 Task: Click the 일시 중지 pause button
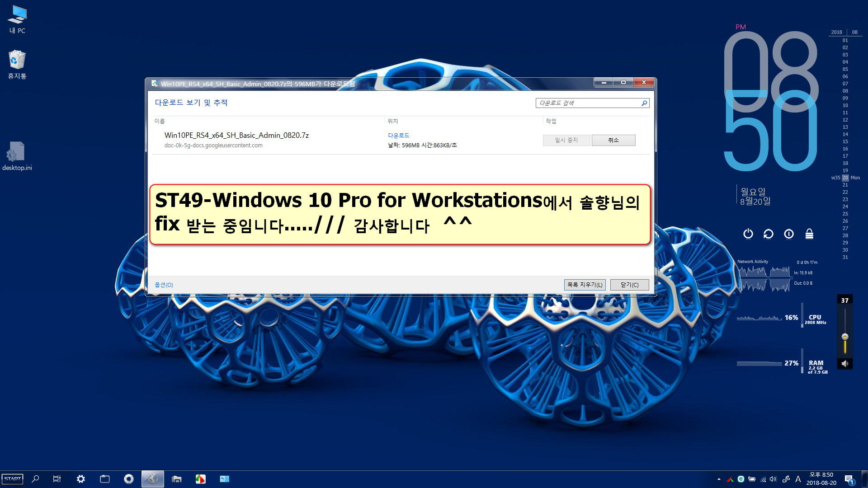click(x=566, y=140)
